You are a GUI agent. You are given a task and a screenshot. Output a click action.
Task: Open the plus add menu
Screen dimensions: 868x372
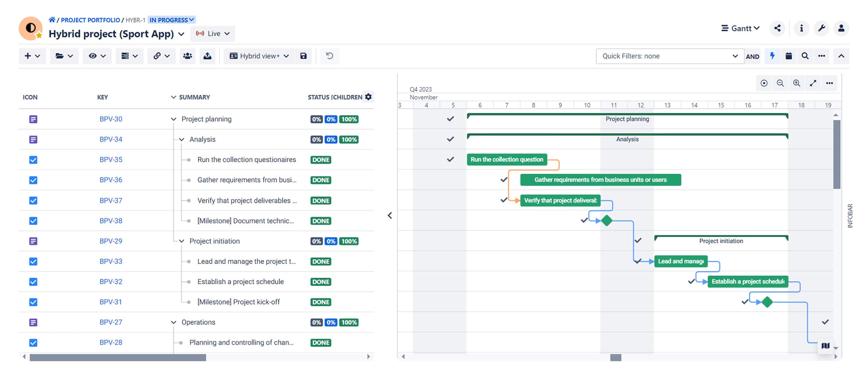pos(32,56)
